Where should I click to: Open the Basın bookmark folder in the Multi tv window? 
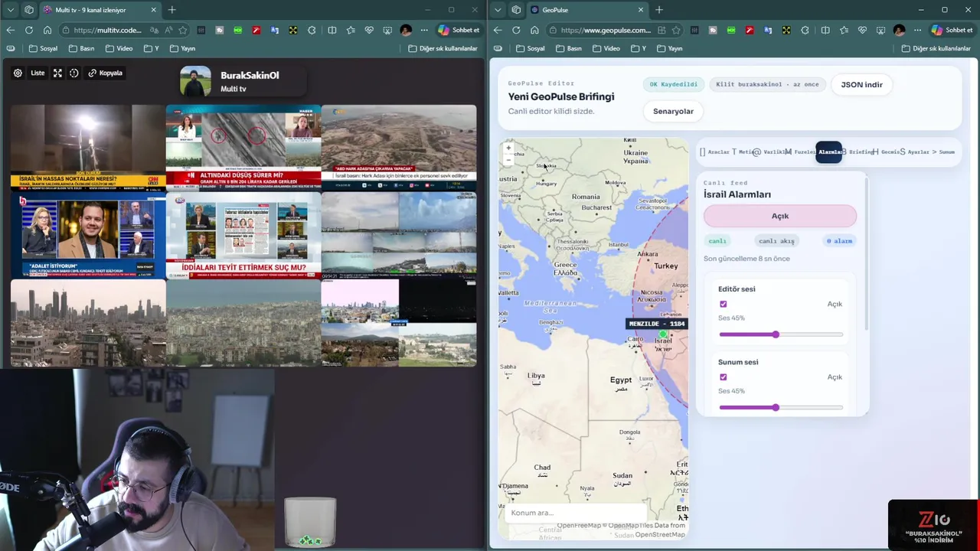pyautogui.click(x=81, y=48)
